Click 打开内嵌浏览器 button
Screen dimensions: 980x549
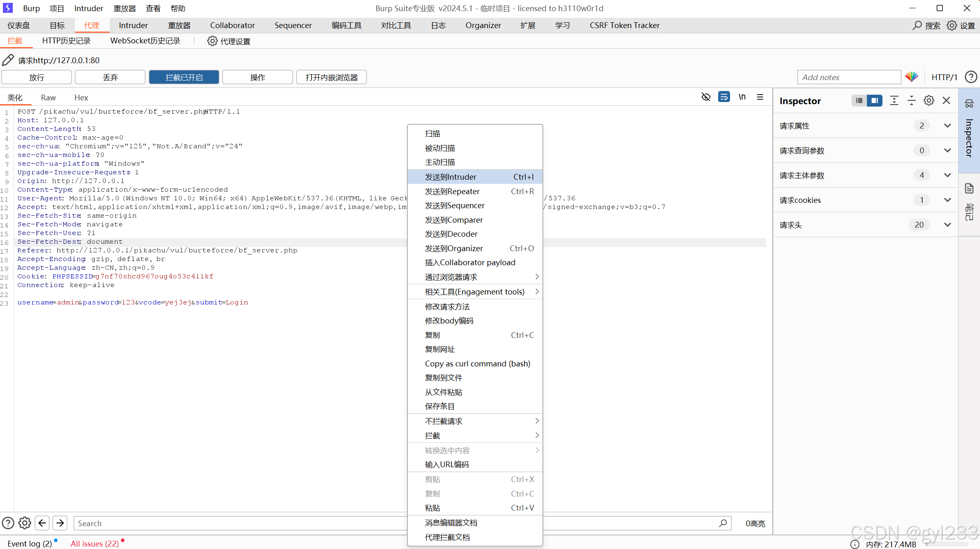coord(331,77)
